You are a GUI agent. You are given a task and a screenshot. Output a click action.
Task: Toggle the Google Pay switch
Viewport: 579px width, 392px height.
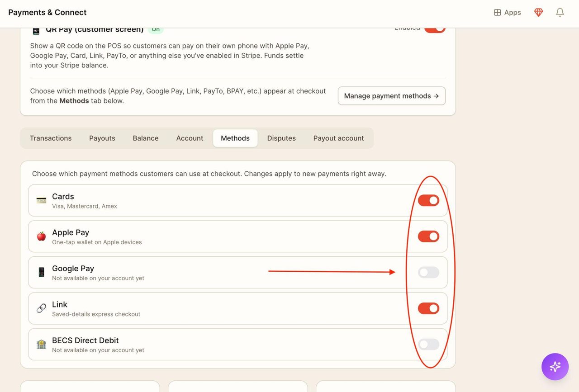(428, 272)
